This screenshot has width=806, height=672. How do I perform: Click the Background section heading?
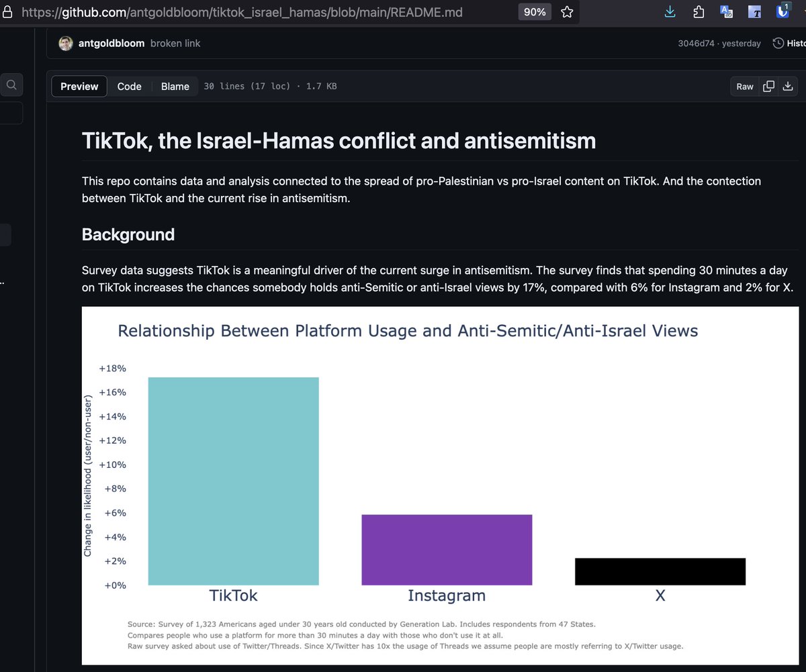128,234
